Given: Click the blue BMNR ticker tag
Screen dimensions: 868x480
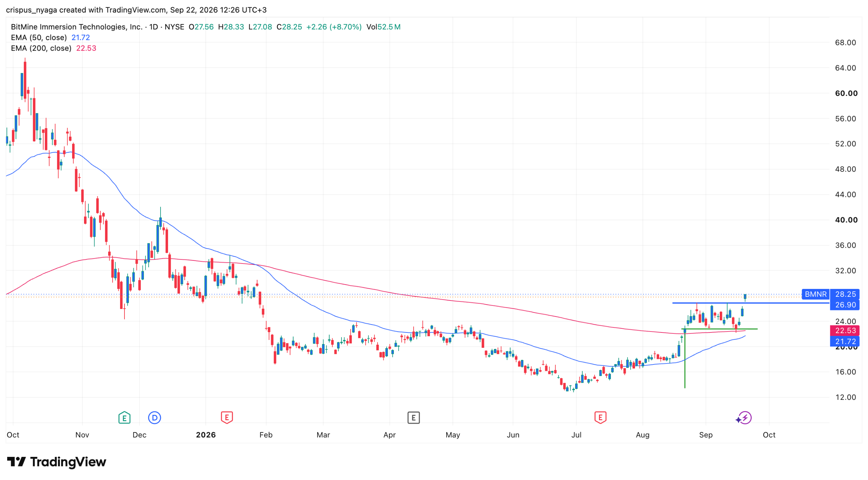Looking at the screenshot, I should [815, 294].
